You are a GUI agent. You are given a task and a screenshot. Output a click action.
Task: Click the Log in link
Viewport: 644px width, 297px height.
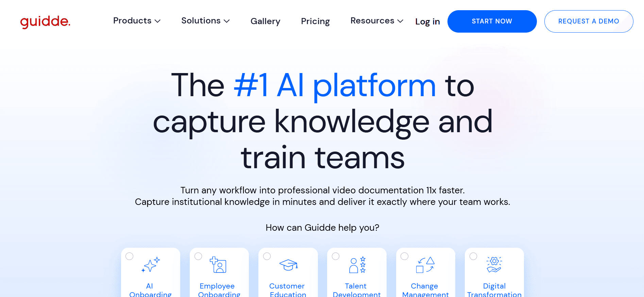point(427,21)
